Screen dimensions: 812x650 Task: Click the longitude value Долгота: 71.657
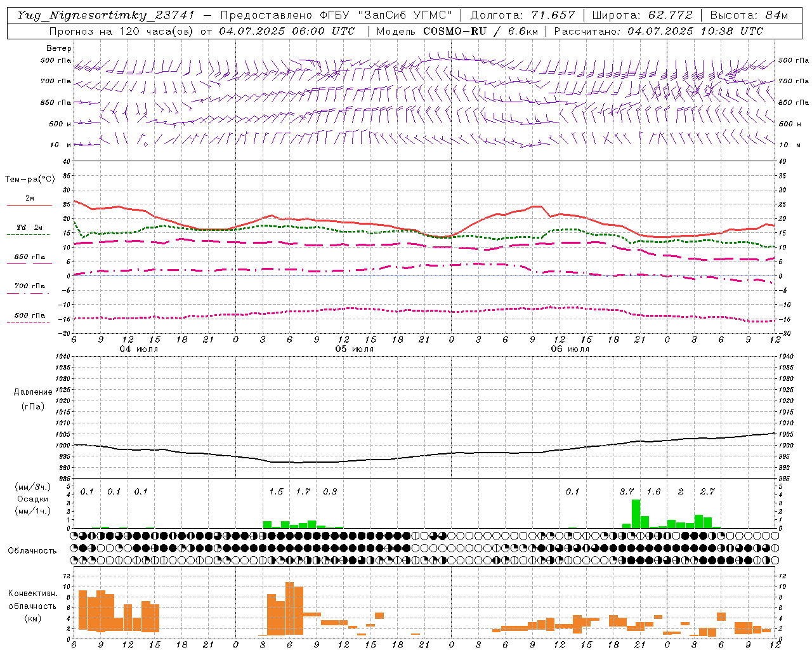click(x=523, y=15)
